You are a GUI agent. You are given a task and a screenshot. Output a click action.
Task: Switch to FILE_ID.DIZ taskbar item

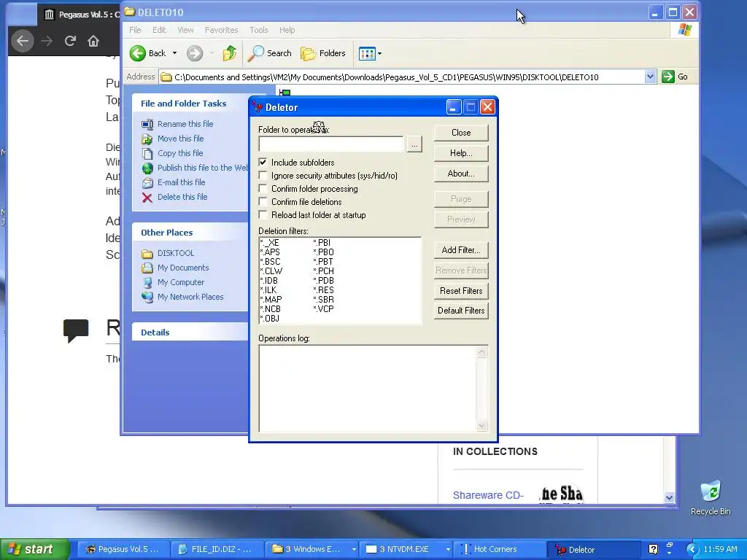216,550
